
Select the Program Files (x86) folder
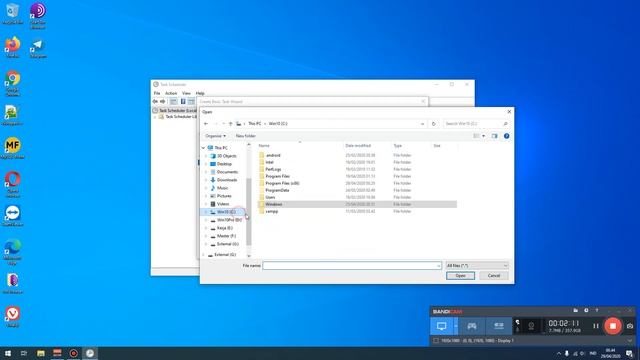point(282,183)
